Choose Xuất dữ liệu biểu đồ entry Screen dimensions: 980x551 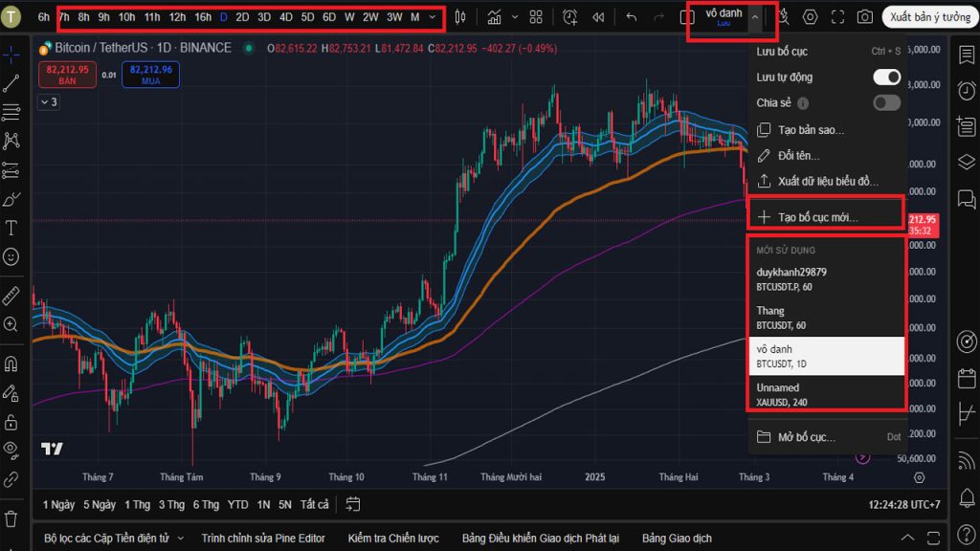point(828,181)
